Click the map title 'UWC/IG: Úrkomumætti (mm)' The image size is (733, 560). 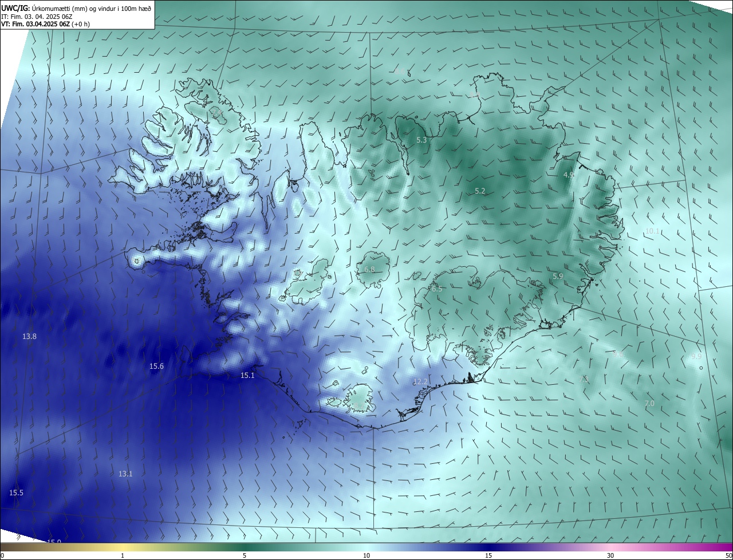coord(44,8)
